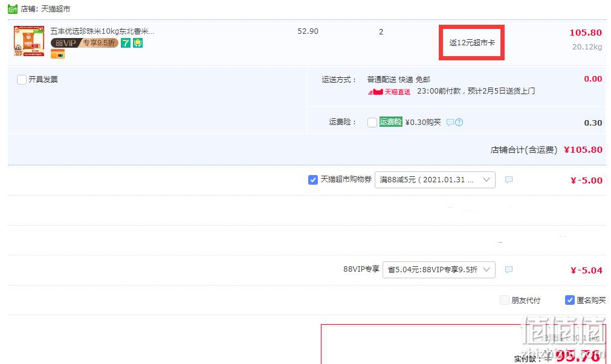Click the freight insurance amount 0.30
The width and height of the screenshot is (611, 364).
pyautogui.click(x=593, y=123)
